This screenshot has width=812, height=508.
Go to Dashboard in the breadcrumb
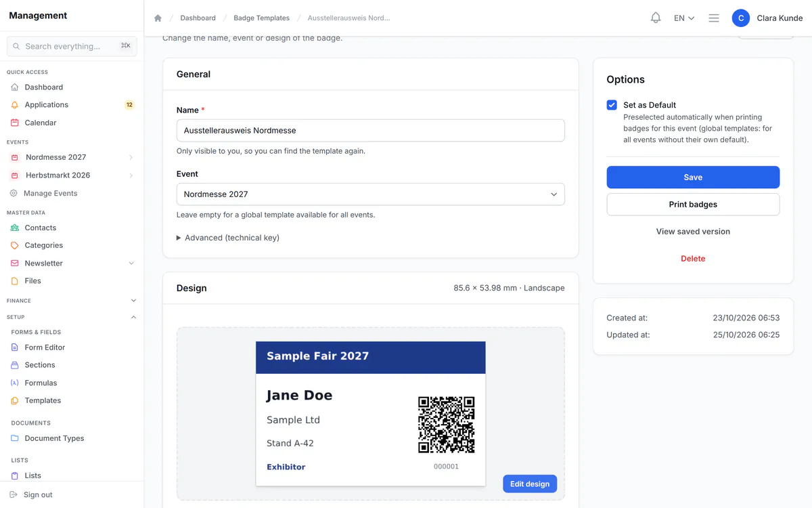click(x=198, y=18)
